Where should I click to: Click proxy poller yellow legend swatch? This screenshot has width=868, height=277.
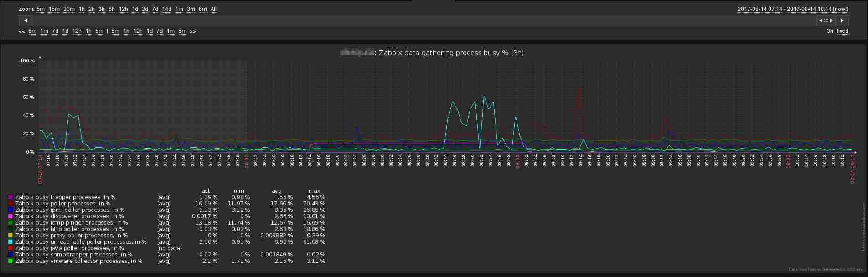click(10, 236)
